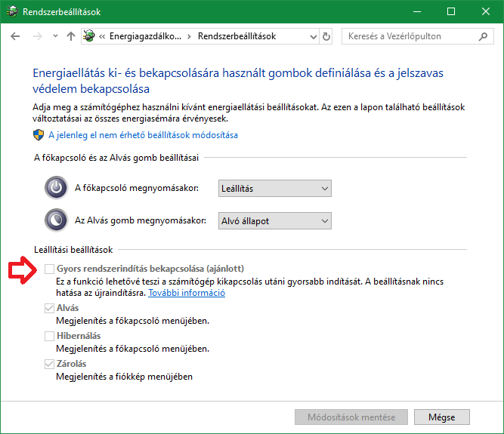The image size is (504, 434).
Task: Click the 'Rendszerbeállítások' breadcrumb
Action: (237, 36)
